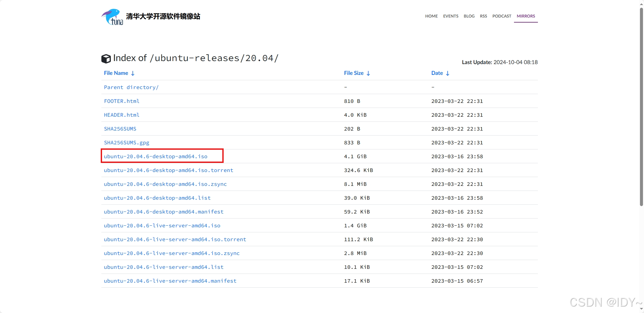Go to Parent directory/

pyautogui.click(x=131, y=87)
